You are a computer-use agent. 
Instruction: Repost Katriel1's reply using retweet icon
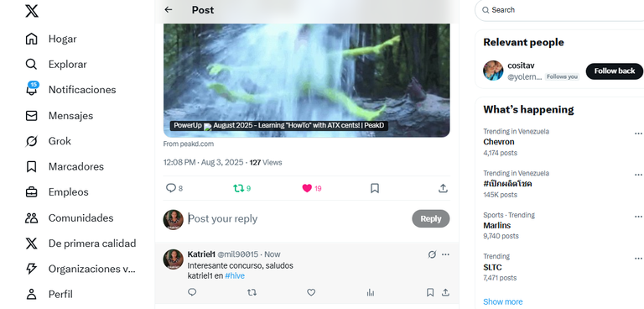pos(252,292)
